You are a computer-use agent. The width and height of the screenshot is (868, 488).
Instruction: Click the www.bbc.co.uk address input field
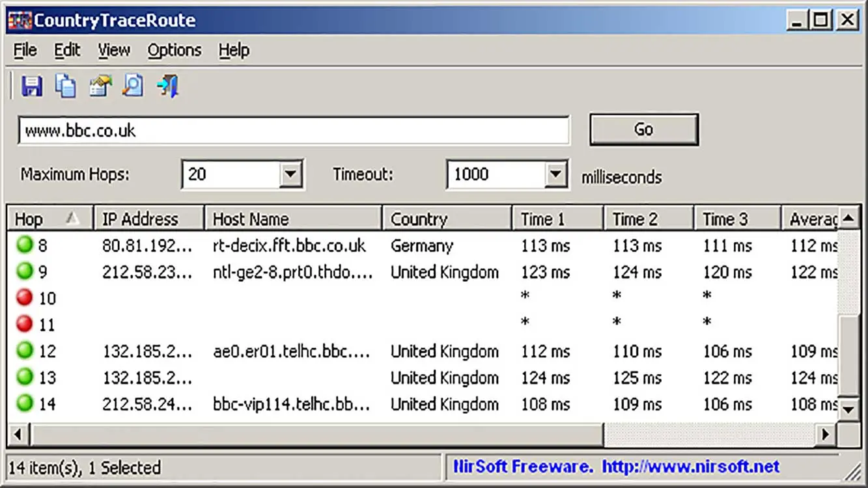point(293,130)
